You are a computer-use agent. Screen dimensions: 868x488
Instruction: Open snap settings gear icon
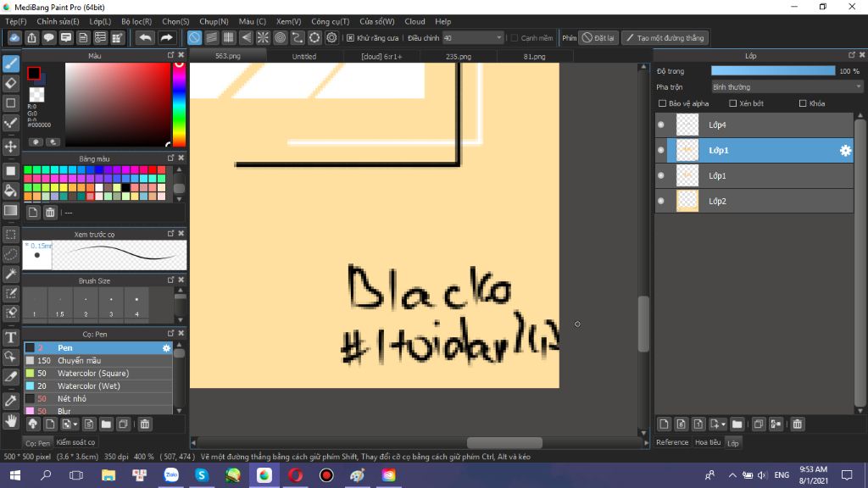point(331,37)
